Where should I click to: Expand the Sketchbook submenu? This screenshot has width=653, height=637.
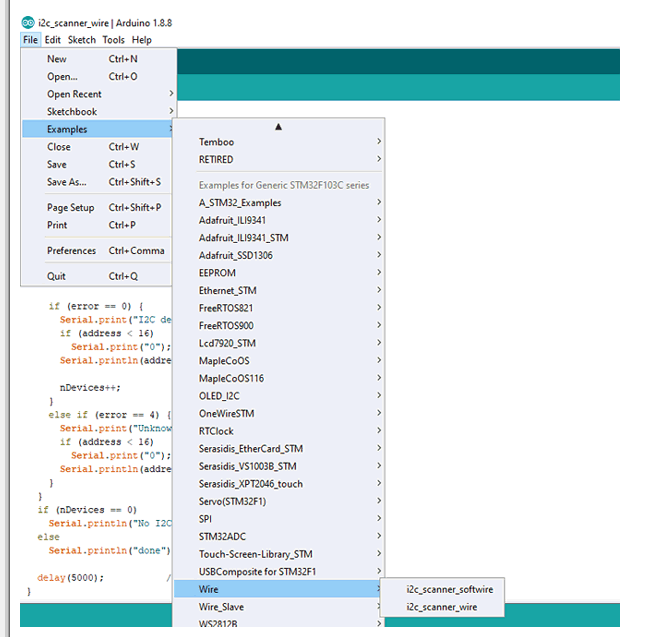97,112
